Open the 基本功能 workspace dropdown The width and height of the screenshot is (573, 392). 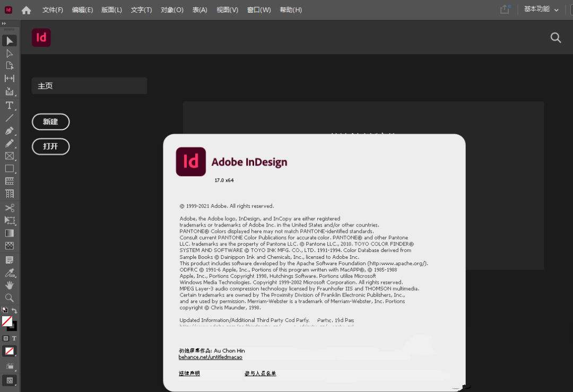[542, 9]
